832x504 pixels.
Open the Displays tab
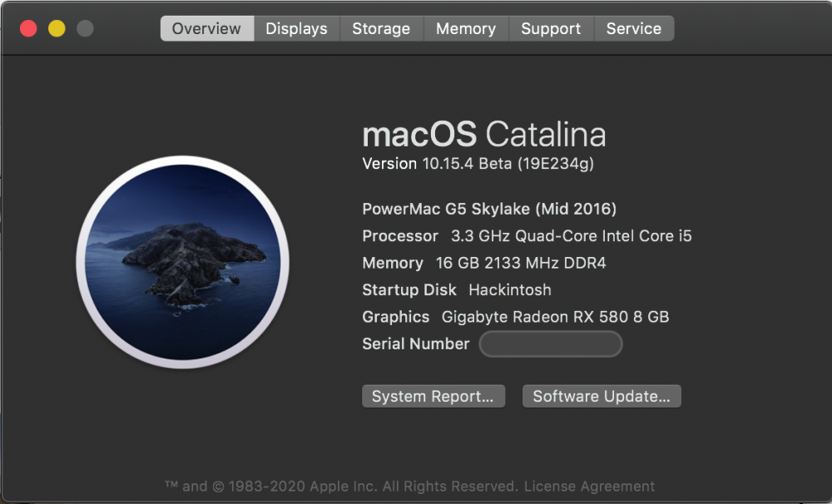[297, 28]
